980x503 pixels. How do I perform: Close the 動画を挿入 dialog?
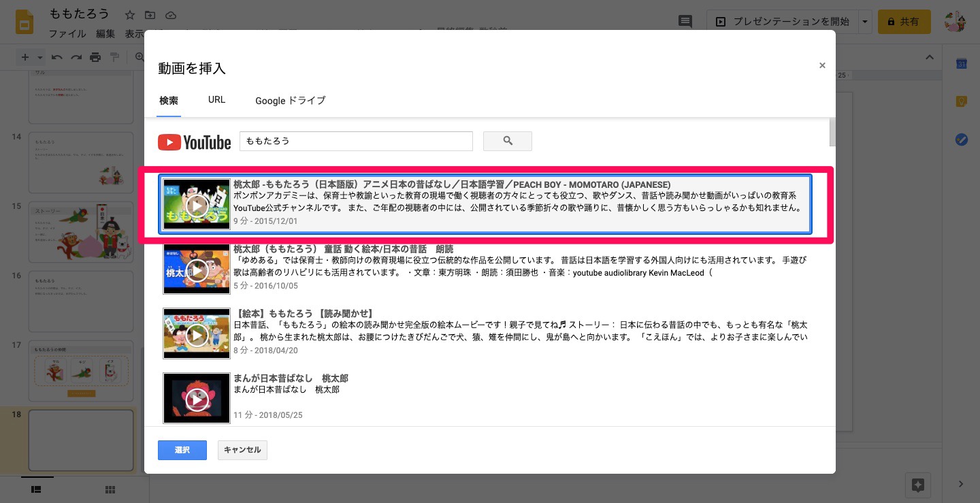(x=822, y=65)
